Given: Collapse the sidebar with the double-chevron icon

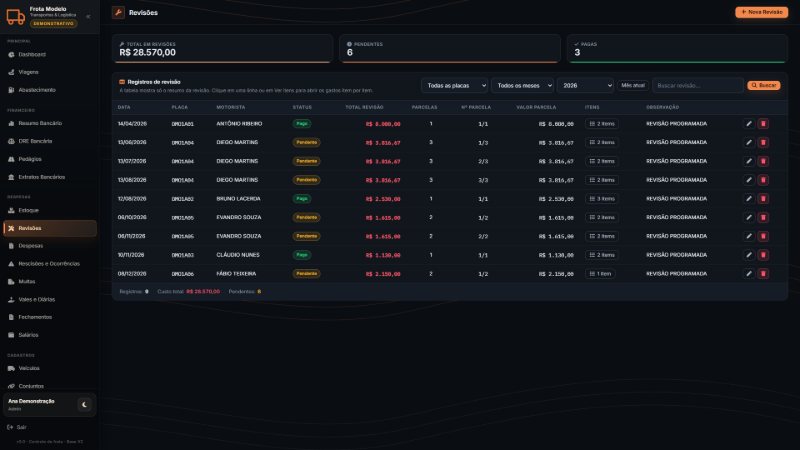Looking at the screenshot, I should (88, 16).
